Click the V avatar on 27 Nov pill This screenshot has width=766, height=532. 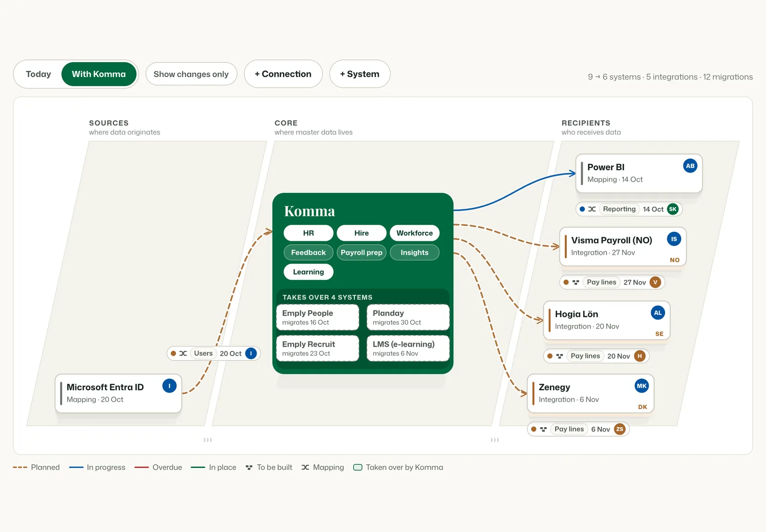click(x=655, y=283)
